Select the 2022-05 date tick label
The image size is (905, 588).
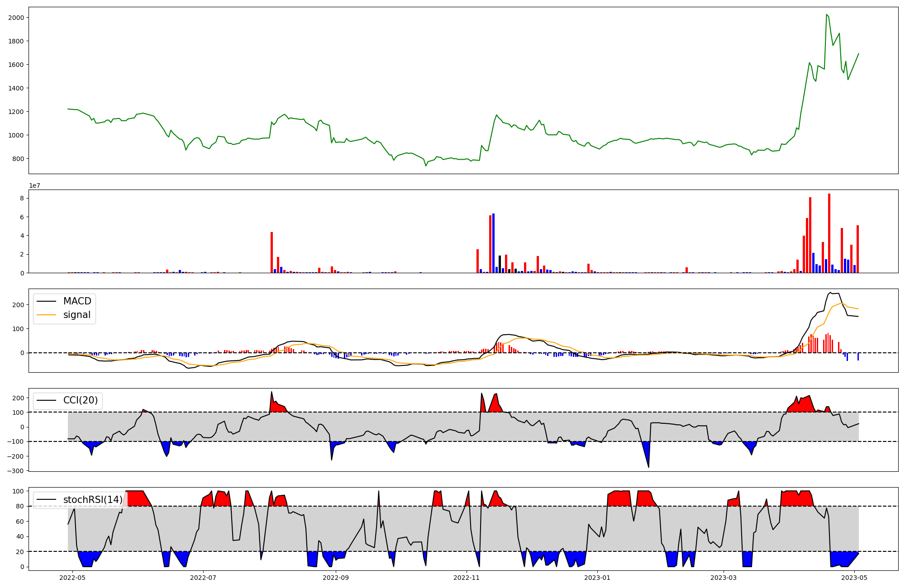click(x=72, y=577)
